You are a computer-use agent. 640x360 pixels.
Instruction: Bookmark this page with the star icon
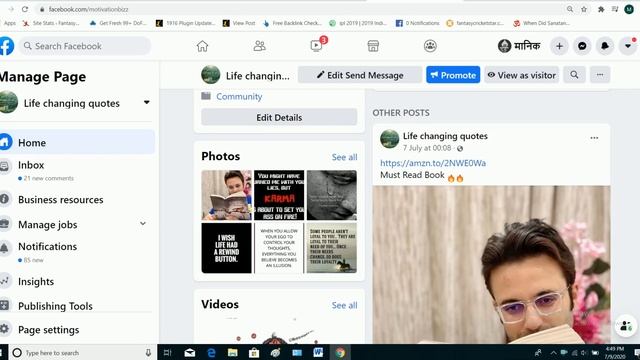[584, 9]
